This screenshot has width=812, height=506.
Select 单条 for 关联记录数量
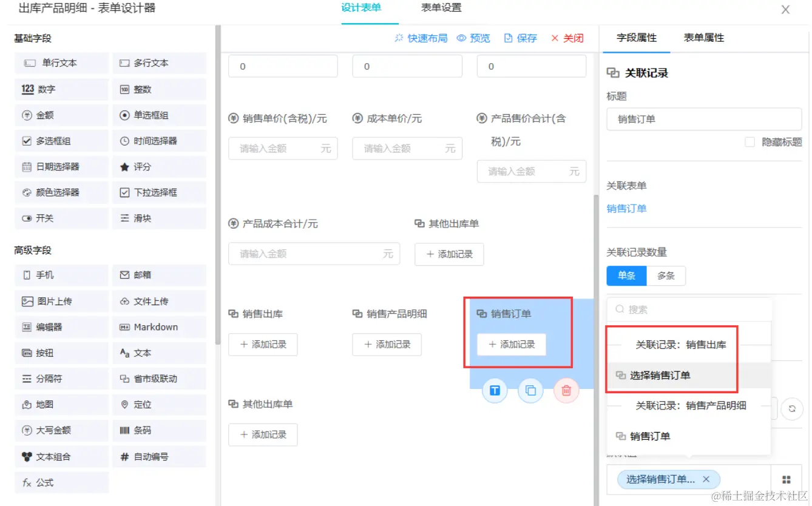tap(627, 275)
